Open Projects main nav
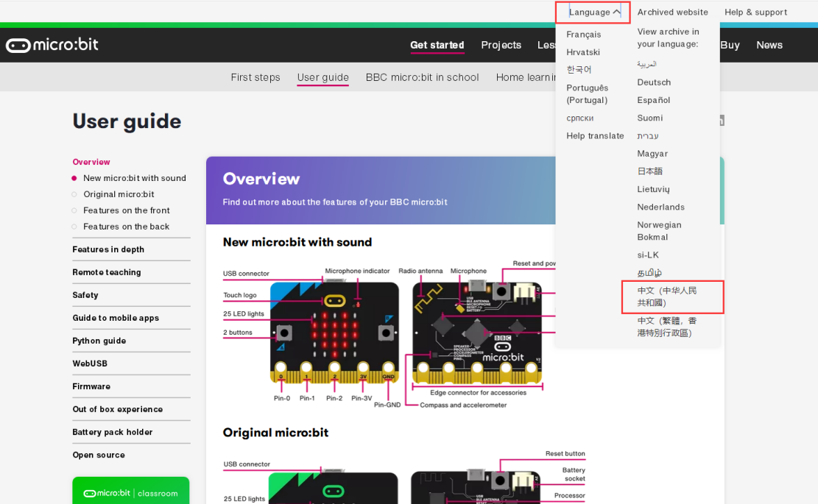The width and height of the screenshot is (818, 504). point(501,45)
